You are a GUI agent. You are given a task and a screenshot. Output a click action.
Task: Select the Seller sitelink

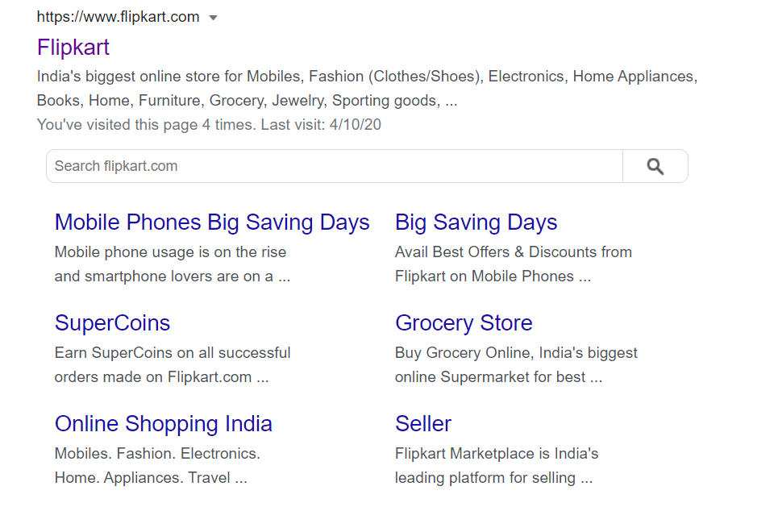pos(423,424)
